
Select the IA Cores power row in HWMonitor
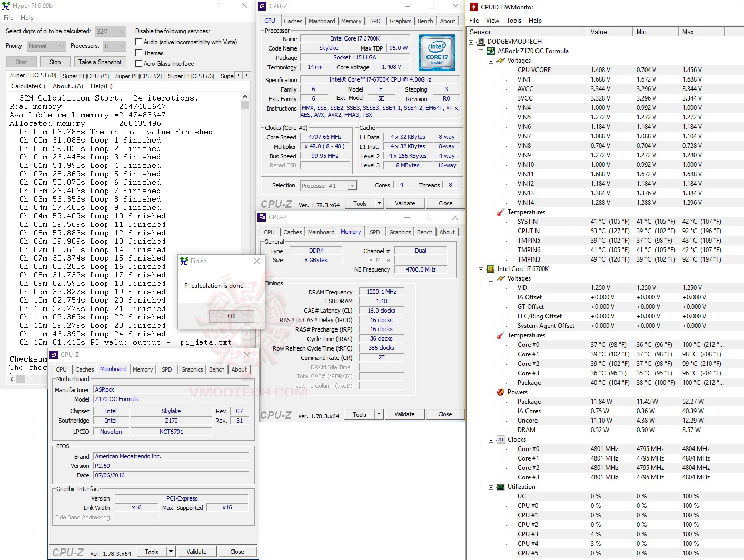tap(604, 411)
